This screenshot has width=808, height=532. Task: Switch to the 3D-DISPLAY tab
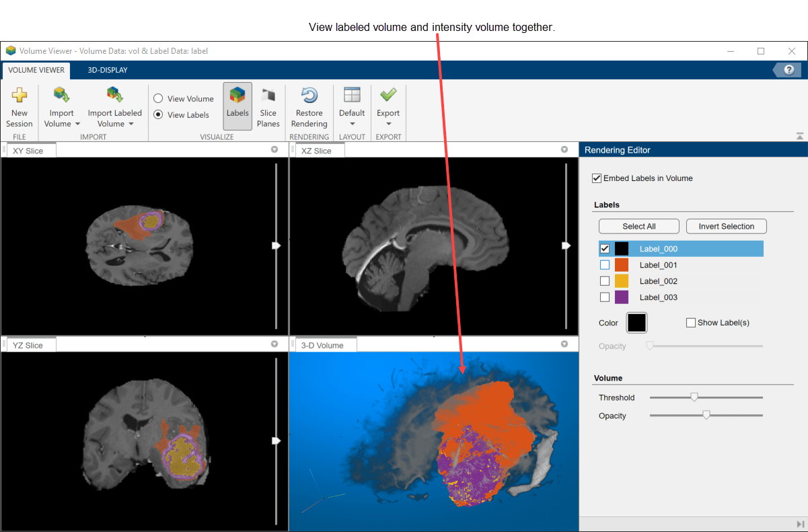click(x=108, y=70)
